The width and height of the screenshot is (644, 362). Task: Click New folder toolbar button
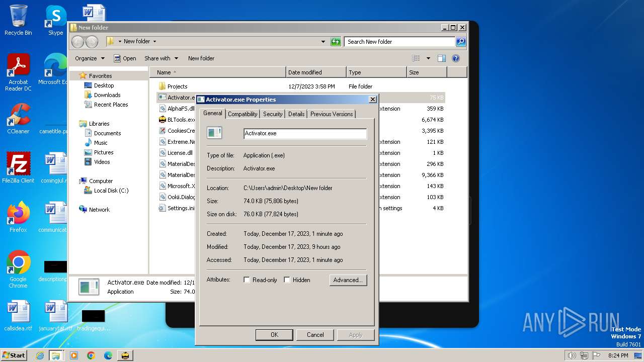(x=201, y=58)
